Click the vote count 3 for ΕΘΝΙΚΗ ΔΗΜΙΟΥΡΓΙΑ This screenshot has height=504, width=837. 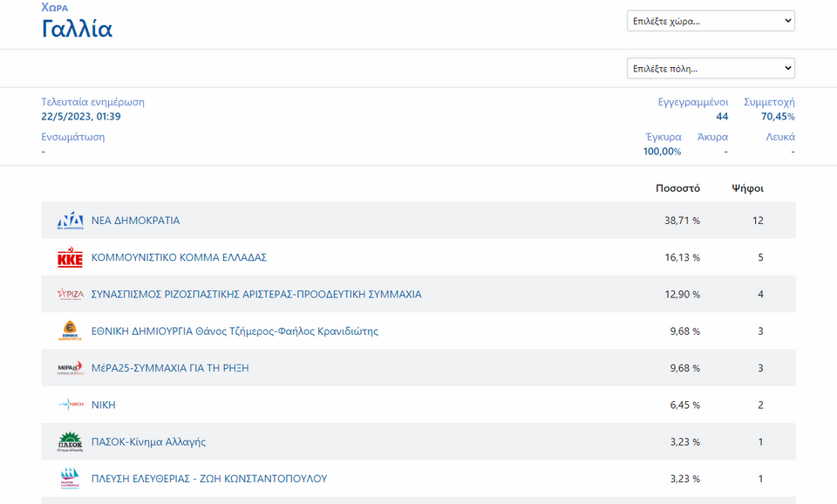760,331
